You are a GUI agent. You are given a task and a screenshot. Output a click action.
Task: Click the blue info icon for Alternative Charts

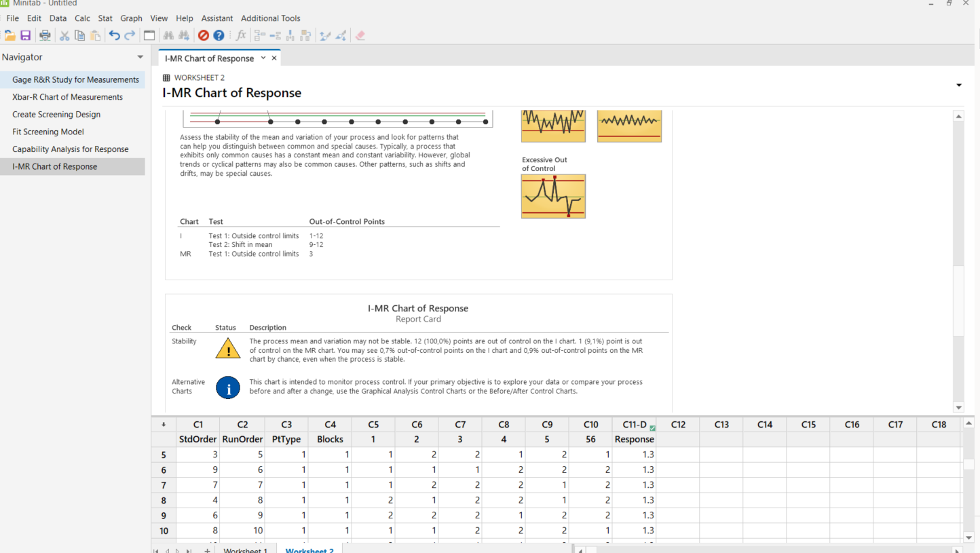point(228,387)
